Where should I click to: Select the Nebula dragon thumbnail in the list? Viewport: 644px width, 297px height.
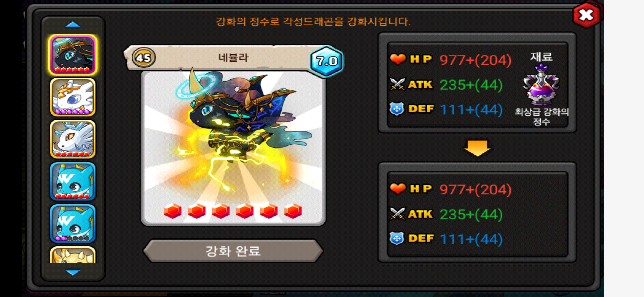click(x=73, y=55)
